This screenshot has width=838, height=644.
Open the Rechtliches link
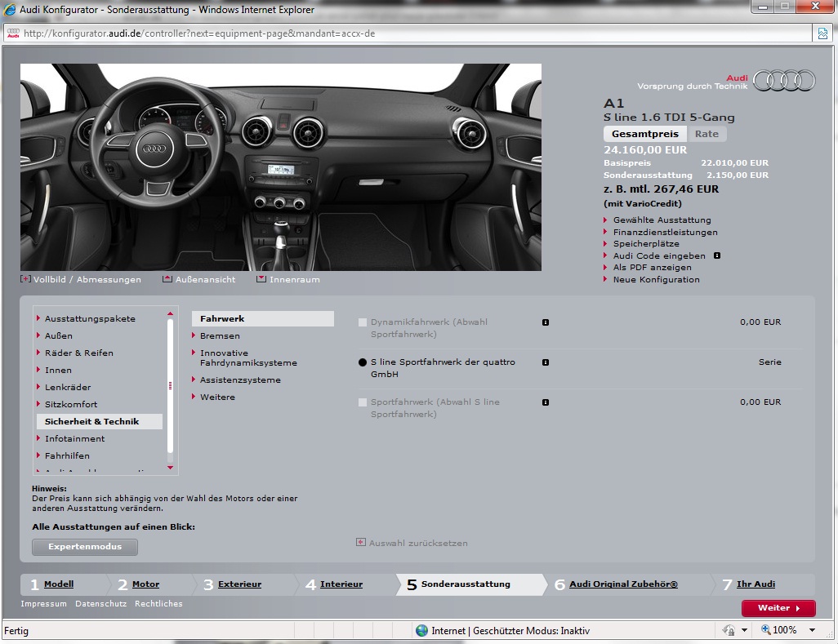click(158, 603)
